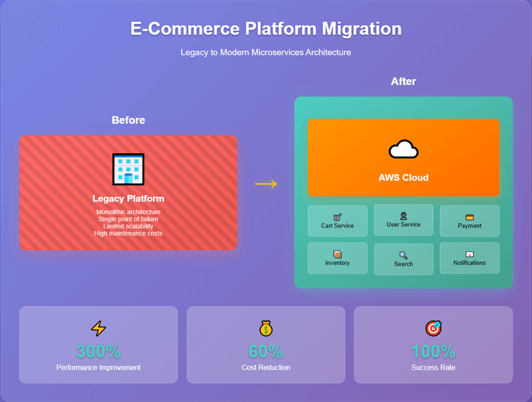Image resolution: width=532 pixels, height=402 pixels.
Task: Open the Inventory package icon
Action: 336,255
